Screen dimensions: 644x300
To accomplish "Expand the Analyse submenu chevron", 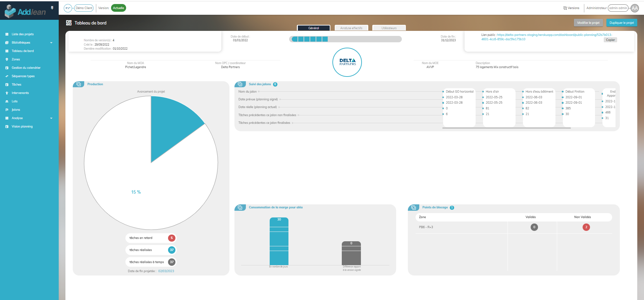I will coord(51,118).
